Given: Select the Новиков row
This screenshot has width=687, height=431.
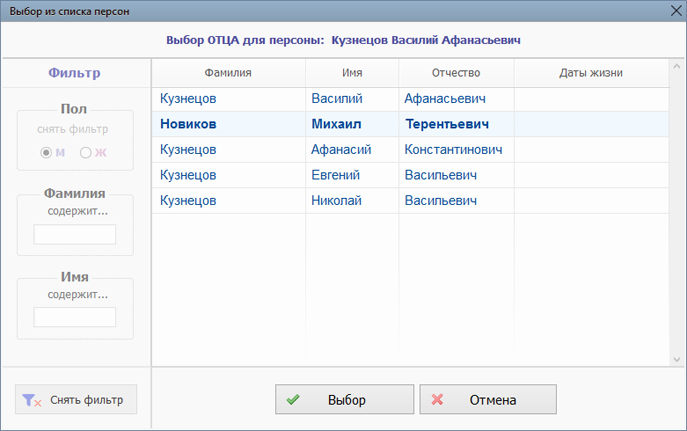Looking at the screenshot, I should click(410, 124).
